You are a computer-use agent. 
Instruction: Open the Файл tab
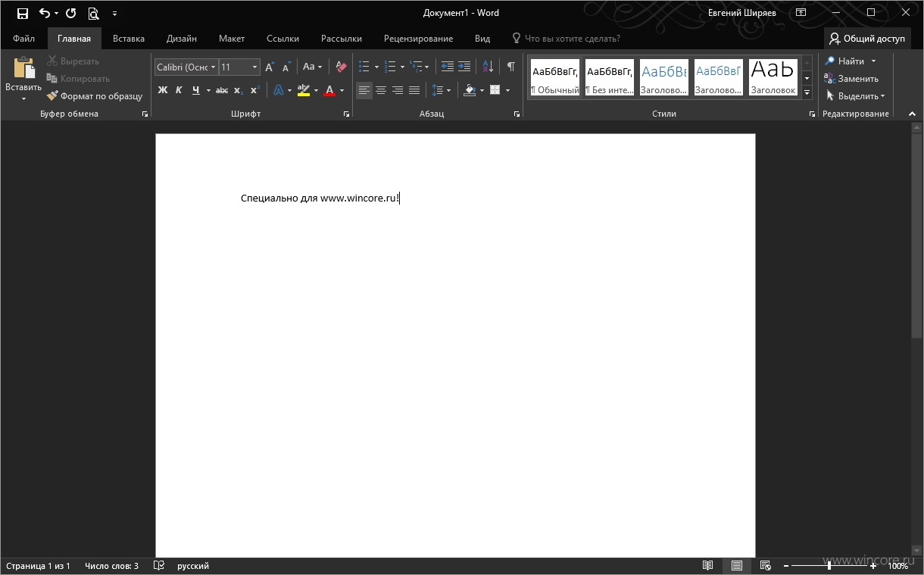coord(23,39)
